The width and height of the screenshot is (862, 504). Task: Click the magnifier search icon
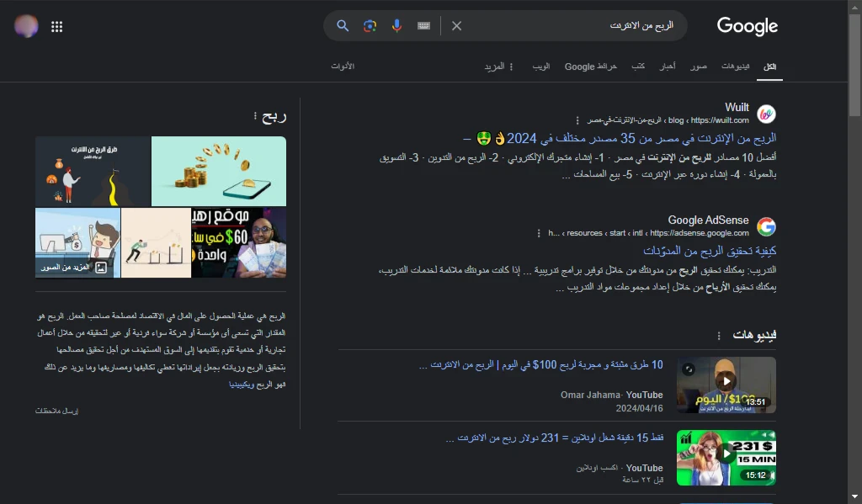pos(343,26)
